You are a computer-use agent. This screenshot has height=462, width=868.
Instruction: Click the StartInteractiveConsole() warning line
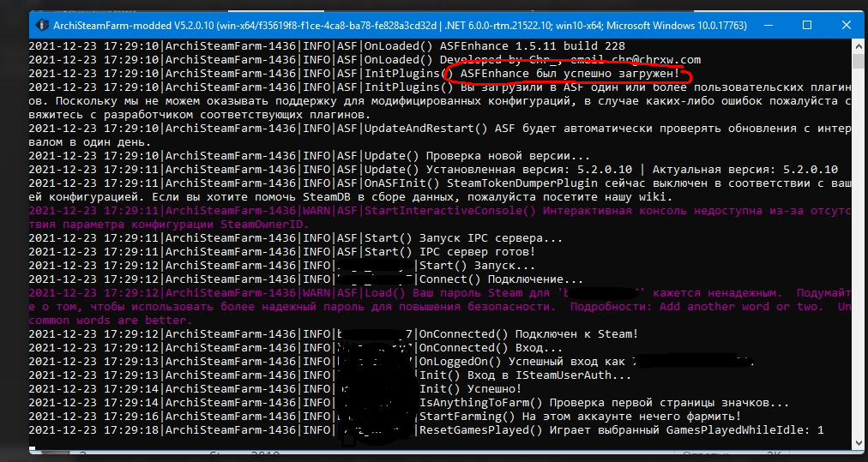click(x=440, y=211)
